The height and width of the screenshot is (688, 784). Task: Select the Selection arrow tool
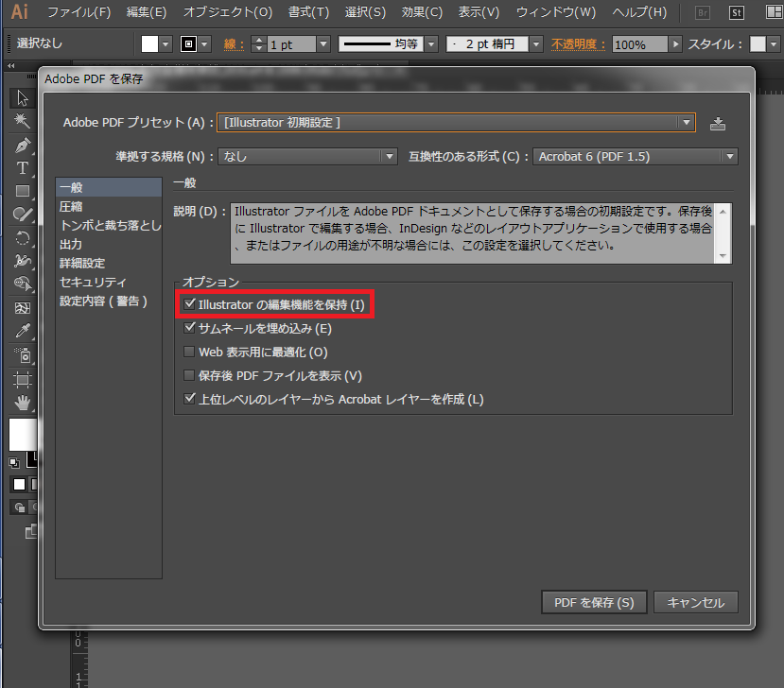pos(22,97)
